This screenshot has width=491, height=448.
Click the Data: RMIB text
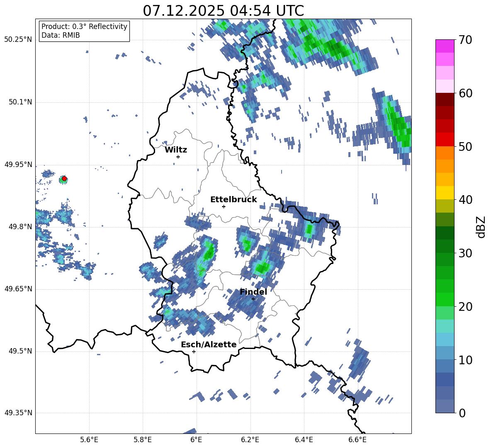click(x=61, y=35)
